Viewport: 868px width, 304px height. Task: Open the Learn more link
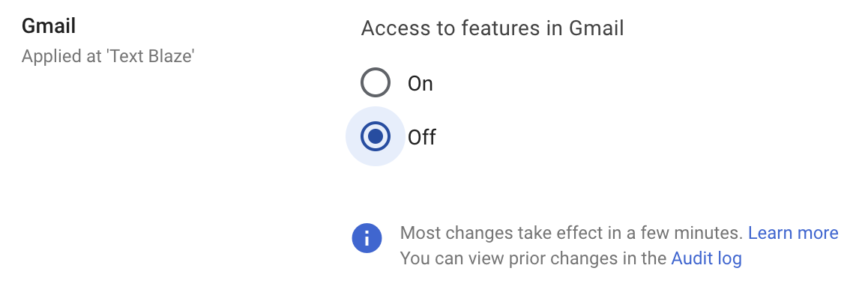[793, 233]
